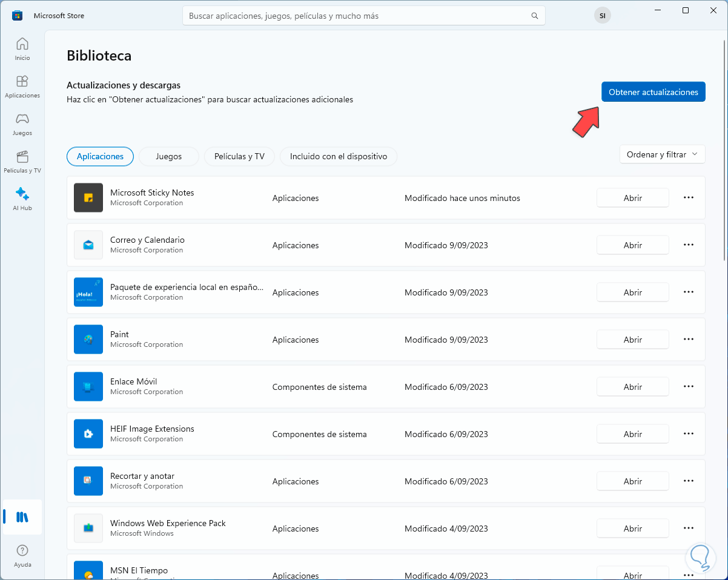
Task: Open the AI Hub section
Action: coord(22,199)
